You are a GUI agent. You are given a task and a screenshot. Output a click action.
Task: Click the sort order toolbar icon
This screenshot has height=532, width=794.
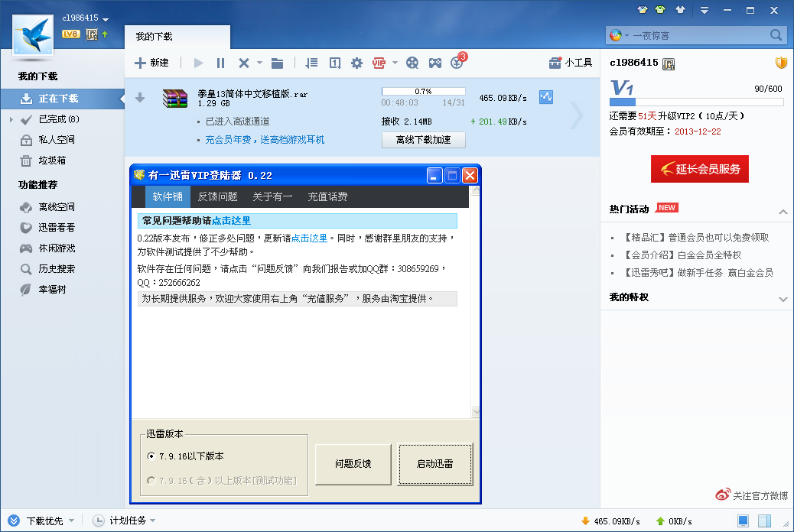coord(311,63)
